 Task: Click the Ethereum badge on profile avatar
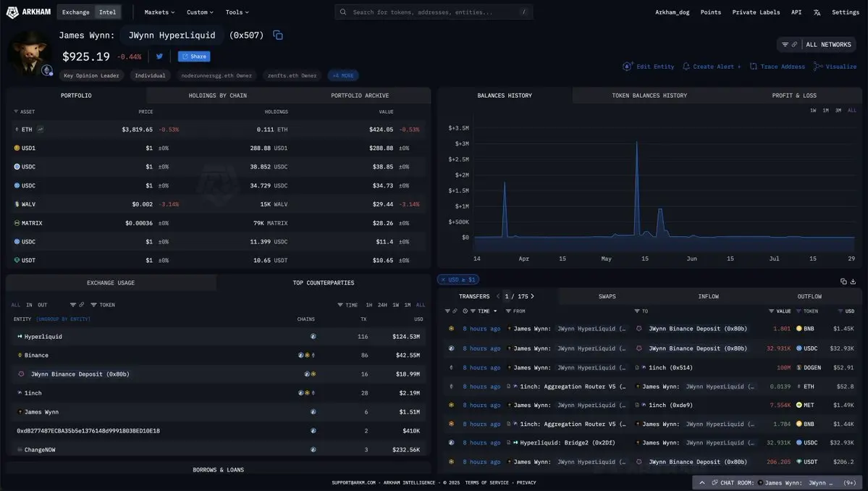pyautogui.click(x=47, y=70)
